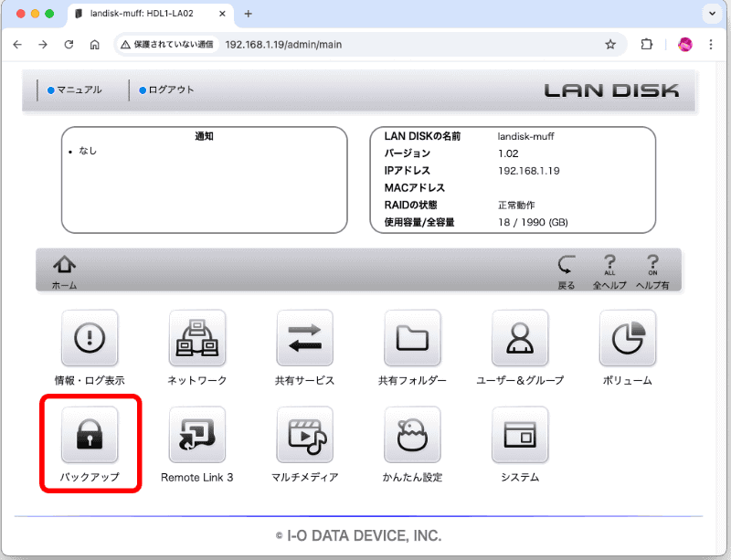Open the システム (System) settings
The width and height of the screenshot is (731, 560).
tap(519, 435)
